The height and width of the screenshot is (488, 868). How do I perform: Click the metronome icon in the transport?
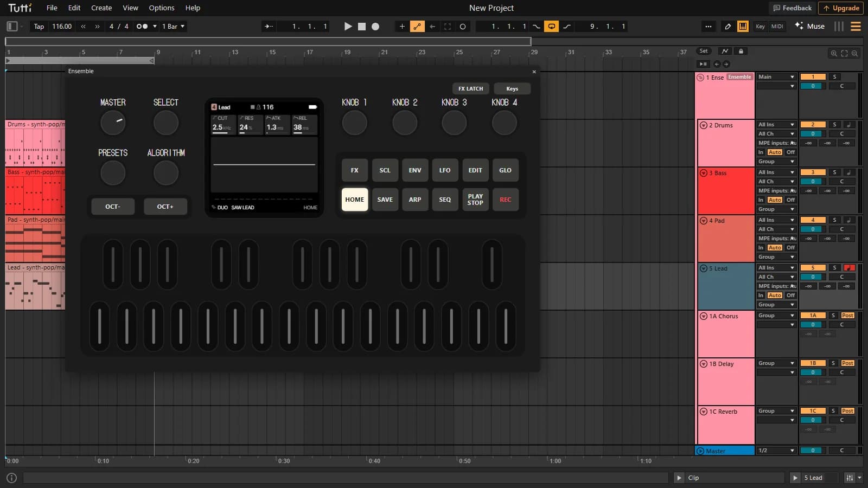click(x=142, y=26)
